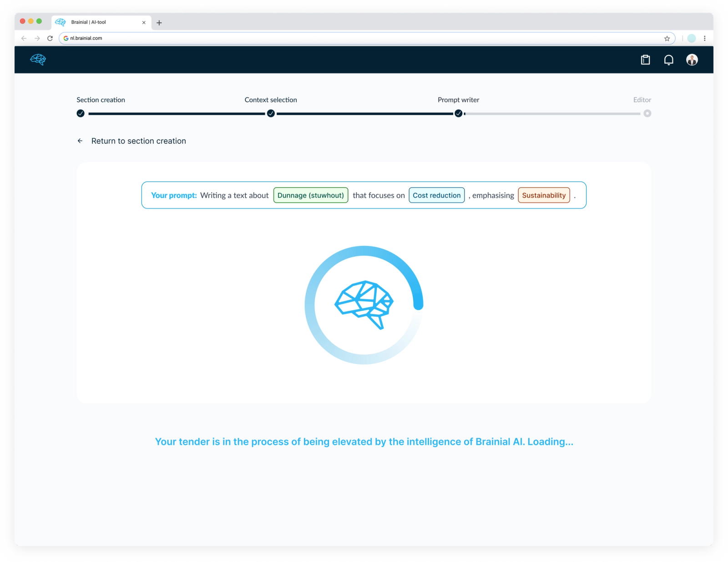Click the macOS yellow minimize button

[x=31, y=21]
